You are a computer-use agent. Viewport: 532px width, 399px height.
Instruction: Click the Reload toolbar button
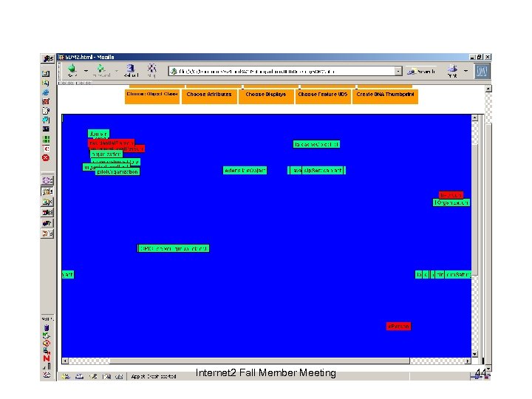tap(131, 70)
